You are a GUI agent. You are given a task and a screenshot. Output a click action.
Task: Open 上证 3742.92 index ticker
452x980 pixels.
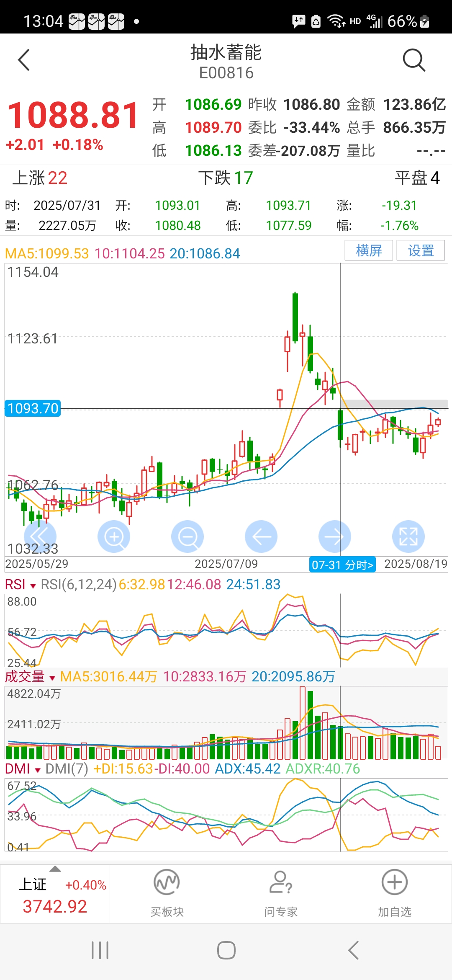tap(55, 895)
